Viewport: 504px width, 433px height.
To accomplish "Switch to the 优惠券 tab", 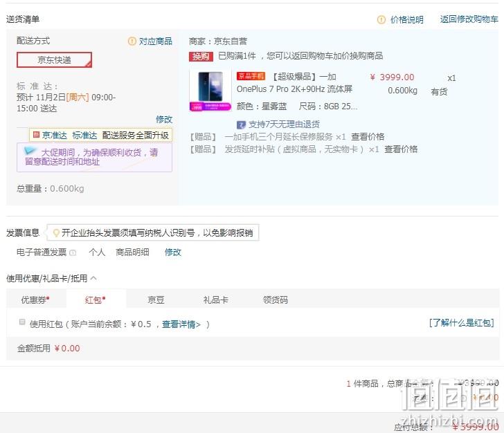I will coord(35,300).
